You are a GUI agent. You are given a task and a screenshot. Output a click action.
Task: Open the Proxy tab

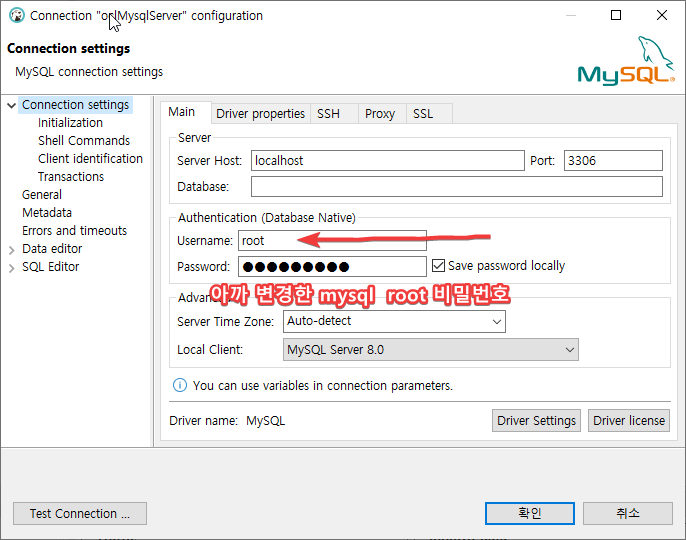380,114
